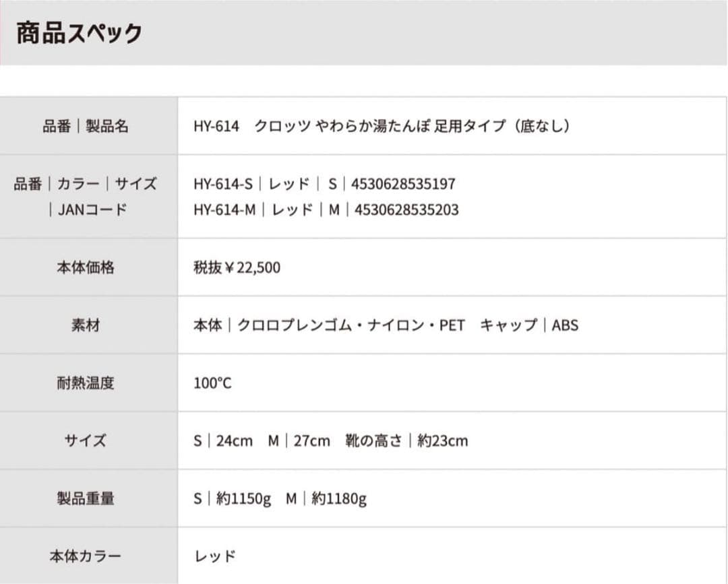Click the 本体価格 label cell
This screenshot has height=584, width=728.
pos(89,267)
